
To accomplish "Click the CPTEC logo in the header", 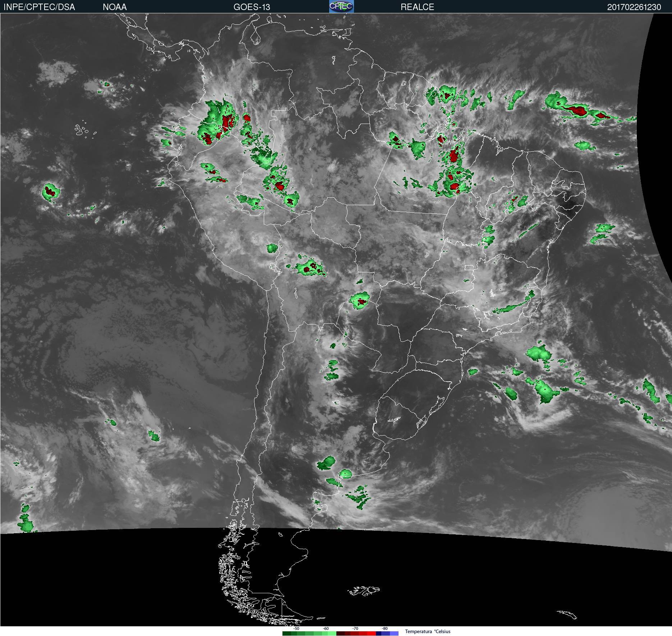I will [341, 6].
